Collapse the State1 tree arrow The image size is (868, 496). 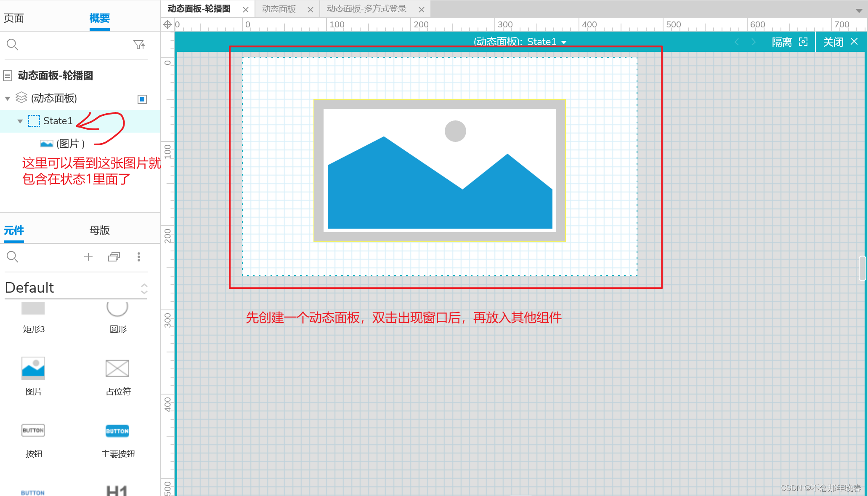[20, 121]
